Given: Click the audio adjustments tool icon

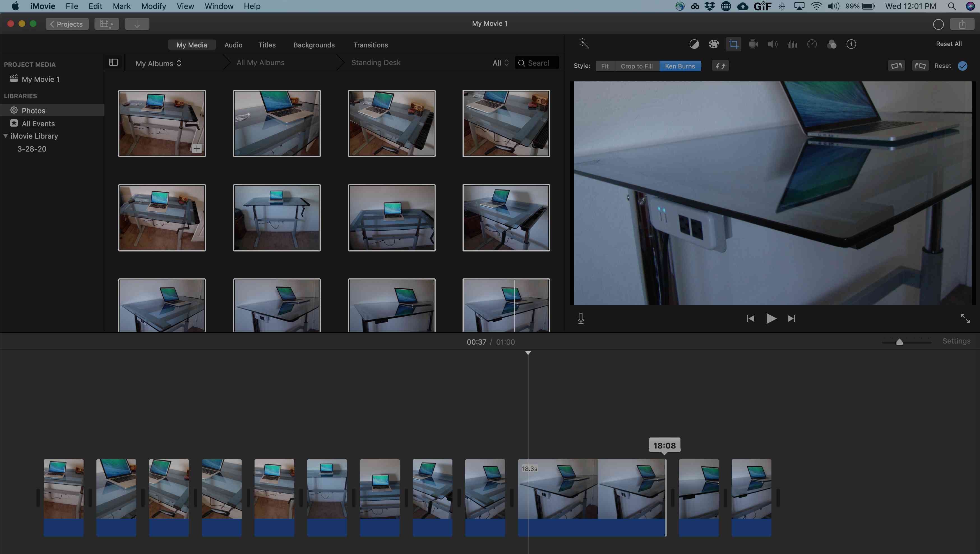Looking at the screenshot, I should [773, 44].
